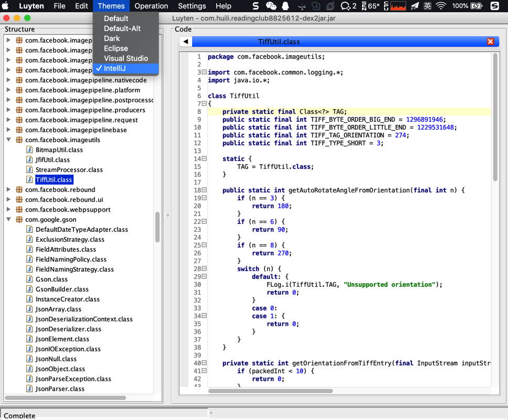This screenshot has height=420, width=508.
Task: Click the package icon beside com.facebook.rebound.ui
Action: point(19,199)
